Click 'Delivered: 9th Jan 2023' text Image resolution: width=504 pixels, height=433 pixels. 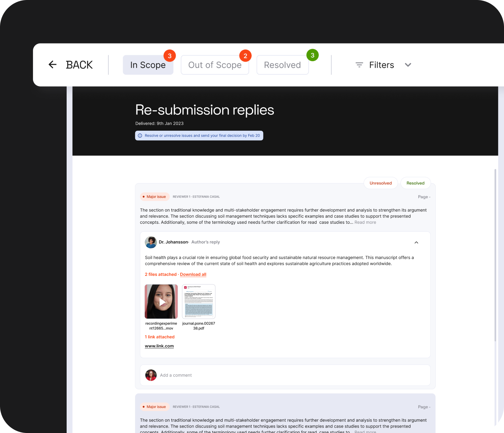click(159, 123)
